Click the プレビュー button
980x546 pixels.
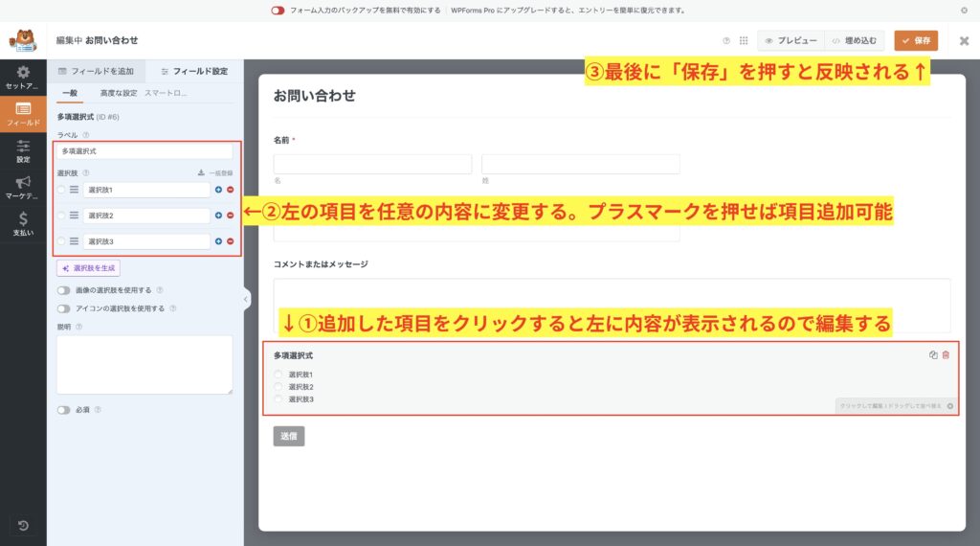point(790,41)
